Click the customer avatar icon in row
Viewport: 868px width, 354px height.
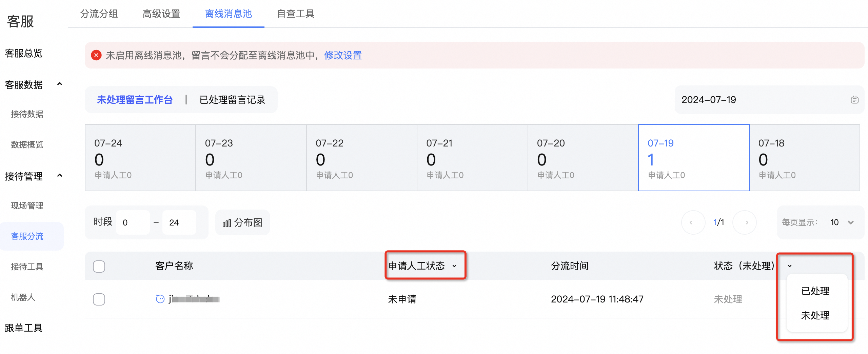160,299
